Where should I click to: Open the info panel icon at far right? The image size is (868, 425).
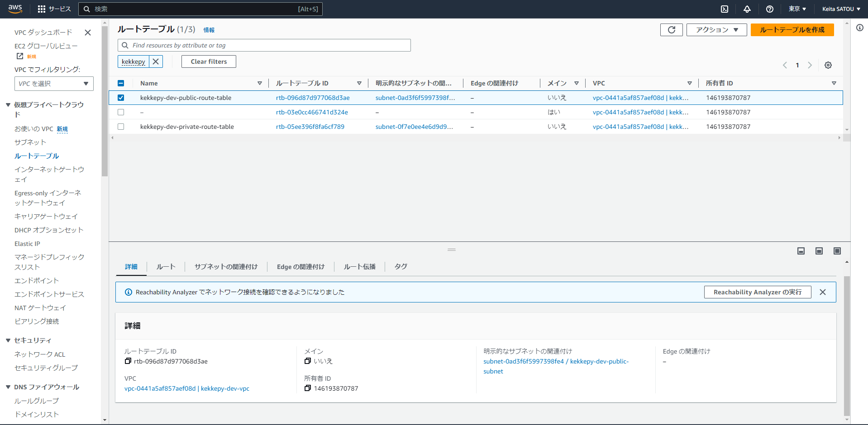pyautogui.click(x=860, y=28)
